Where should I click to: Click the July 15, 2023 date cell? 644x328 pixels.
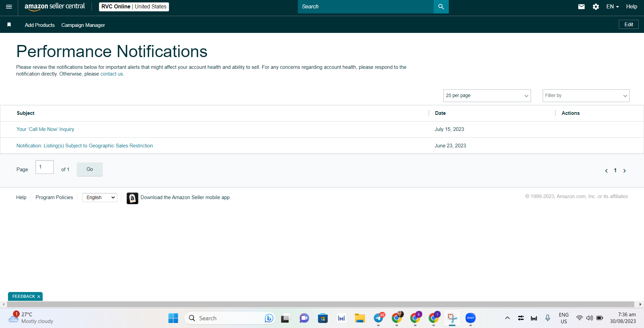449,129
